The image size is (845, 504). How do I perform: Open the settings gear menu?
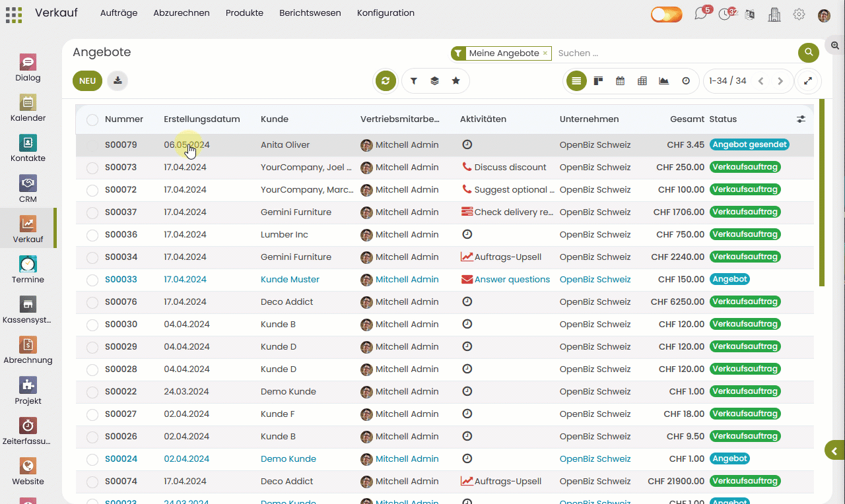[x=799, y=14]
